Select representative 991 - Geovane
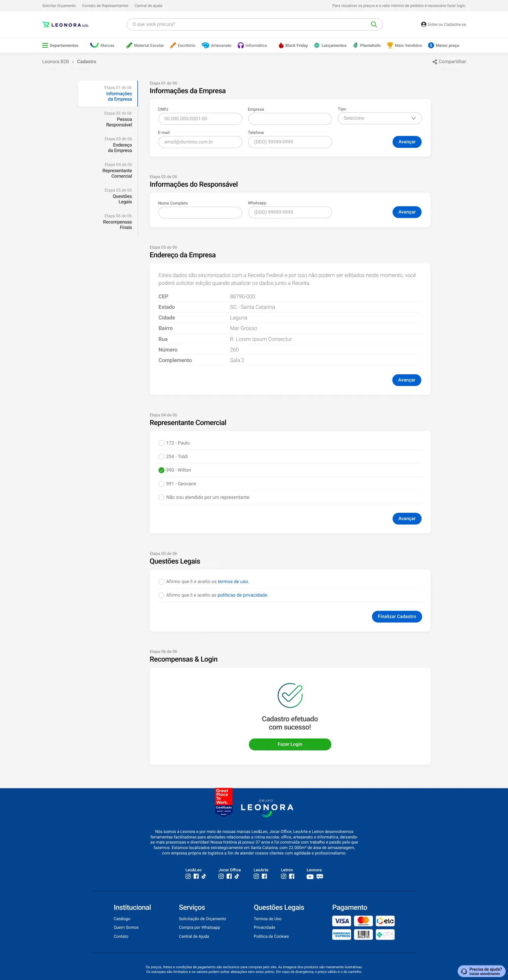The height and width of the screenshot is (980, 508). (x=161, y=484)
